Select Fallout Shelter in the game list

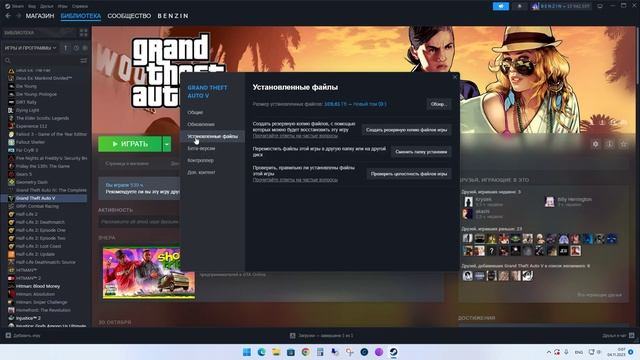tap(30, 142)
